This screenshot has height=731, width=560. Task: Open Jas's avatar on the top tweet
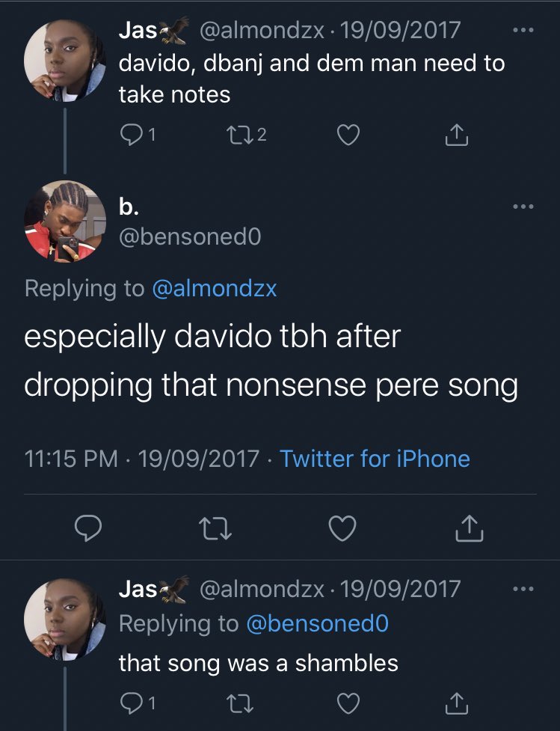tap(65, 60)
